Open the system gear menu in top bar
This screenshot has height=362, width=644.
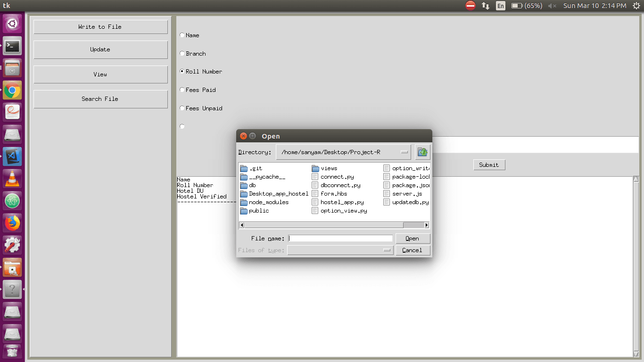636,6
